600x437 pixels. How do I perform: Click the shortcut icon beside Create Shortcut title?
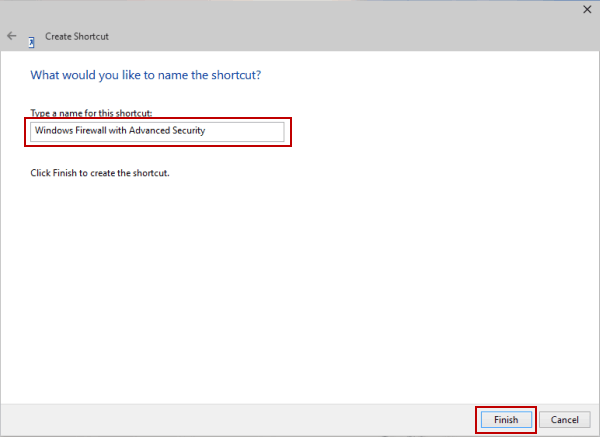pyautogui.click(x=32, y=41)
